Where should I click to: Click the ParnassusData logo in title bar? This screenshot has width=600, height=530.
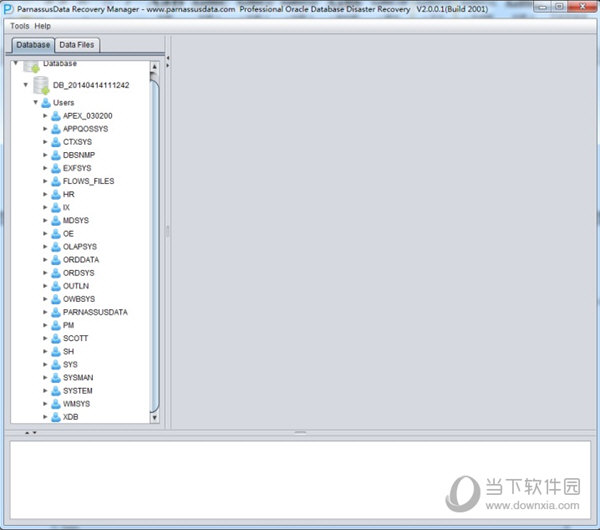click(x=8, y=9)
